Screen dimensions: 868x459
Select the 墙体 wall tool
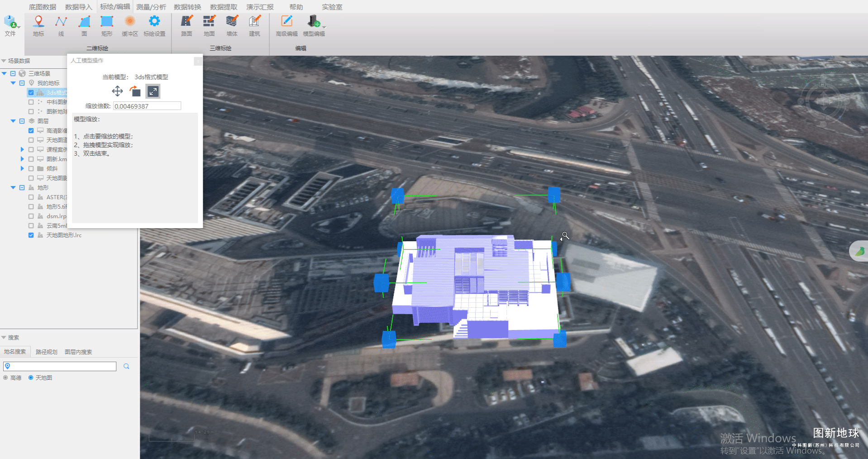(x=232, y=26)
